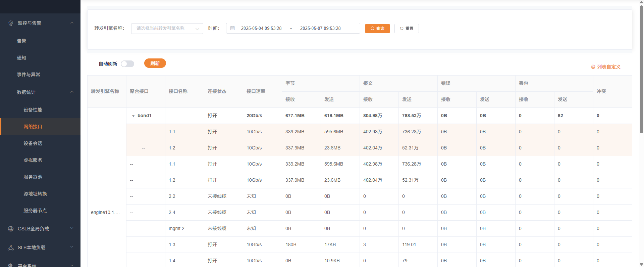Open the 设备性能 menu item
The image size is (644, 267).
point(33,110)
